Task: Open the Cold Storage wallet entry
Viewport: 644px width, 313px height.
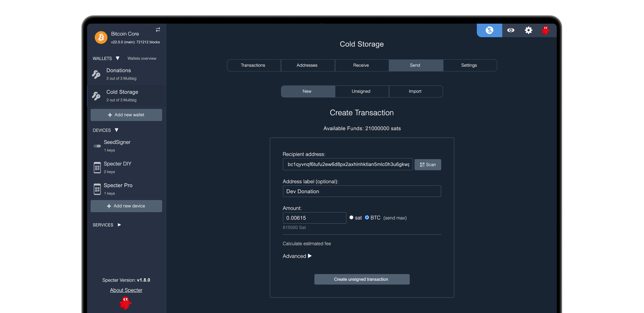Action: 127,96
